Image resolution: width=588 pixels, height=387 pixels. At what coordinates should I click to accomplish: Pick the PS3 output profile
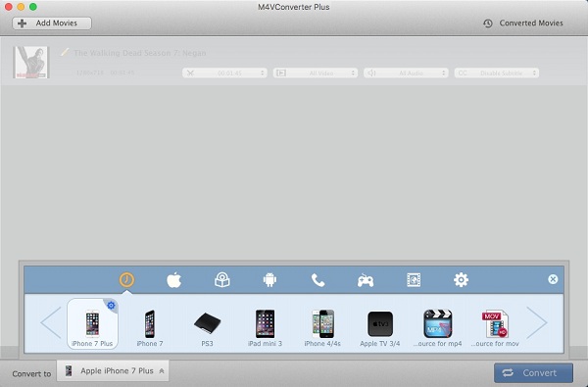point(208,328)
